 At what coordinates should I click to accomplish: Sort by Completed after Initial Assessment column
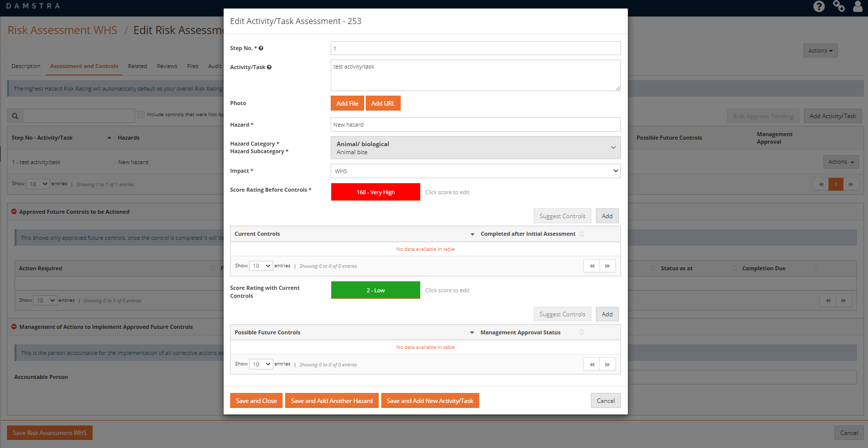pyautogui.click(x=582, y=234)
